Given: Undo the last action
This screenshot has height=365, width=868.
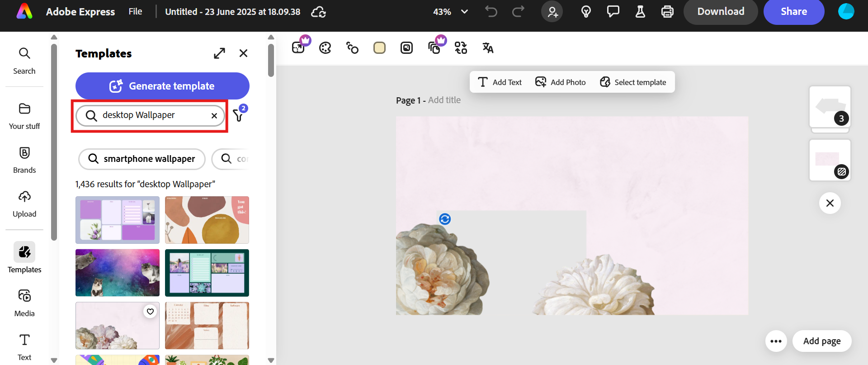Looking at the screenshot, I should point(491,12).
